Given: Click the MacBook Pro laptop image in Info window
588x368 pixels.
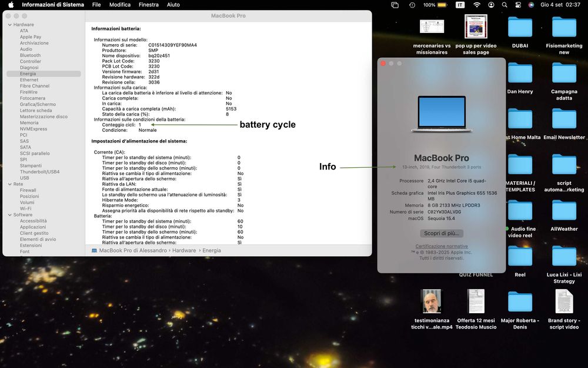Looking at the screenshot, I should (x=442, y=114).
